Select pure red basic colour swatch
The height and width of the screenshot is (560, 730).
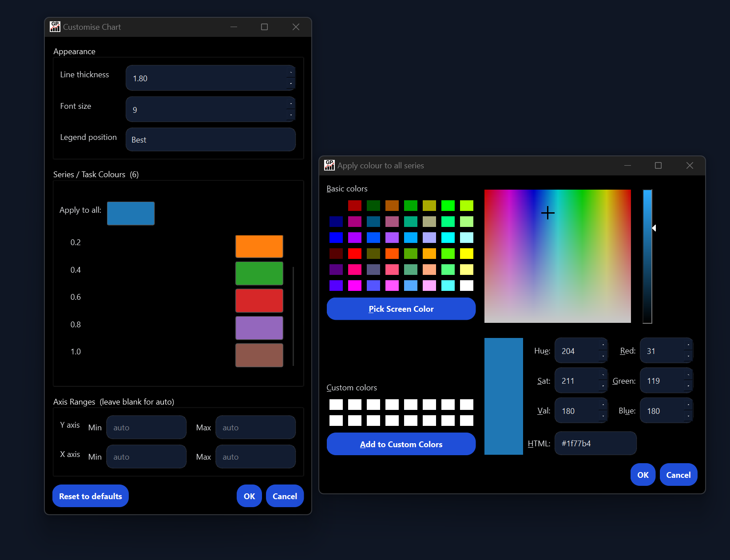[355, 254]
